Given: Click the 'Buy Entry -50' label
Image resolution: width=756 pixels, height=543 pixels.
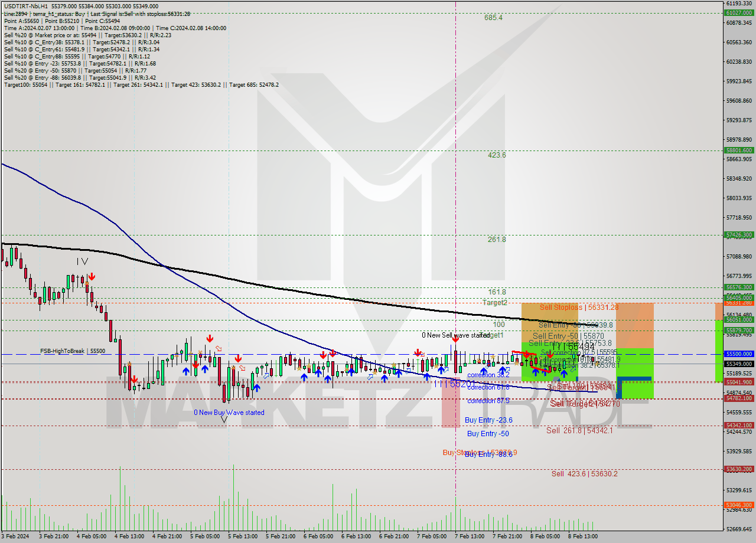Looking at the screenshot, I should [x=488, y=434].
